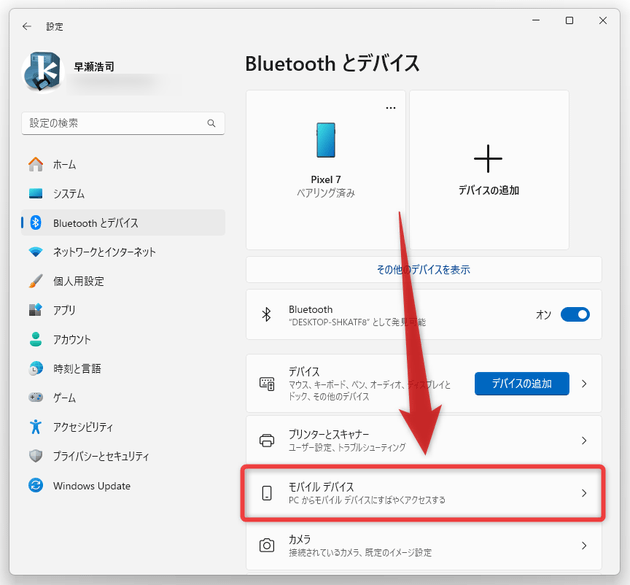Click the search magnifier icon
Viewport: 630px width, 585px height.
pos(211,123)
